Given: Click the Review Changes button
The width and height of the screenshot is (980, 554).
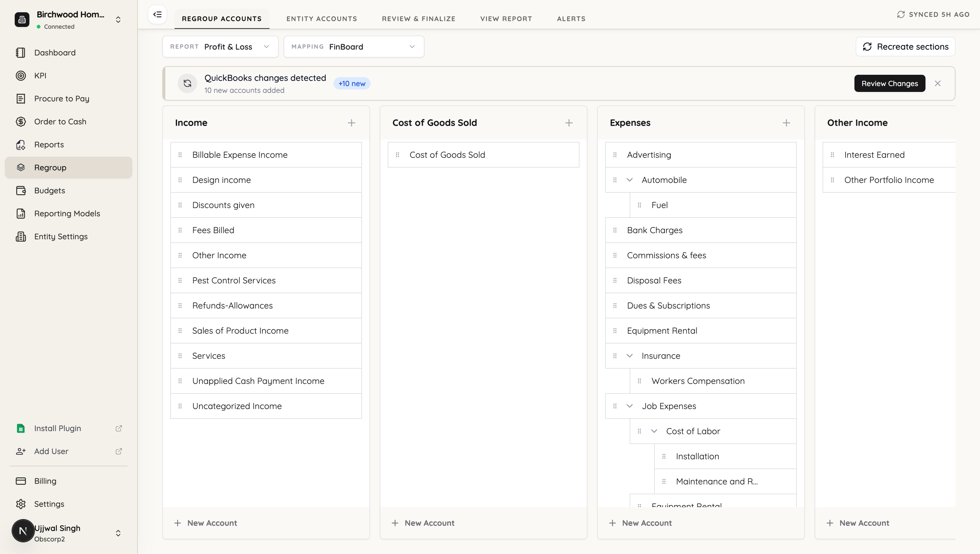Looking at the screenshot, I should (889, 83).
